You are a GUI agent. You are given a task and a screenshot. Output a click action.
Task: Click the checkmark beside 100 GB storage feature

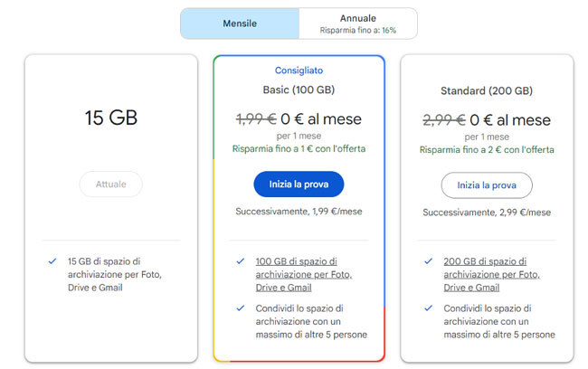241,261
